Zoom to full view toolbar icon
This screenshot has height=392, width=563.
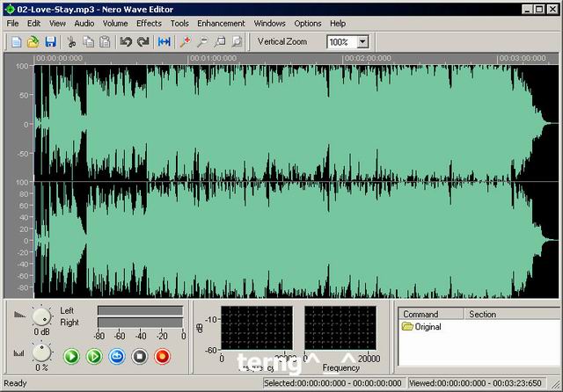(x=237, y=42)
